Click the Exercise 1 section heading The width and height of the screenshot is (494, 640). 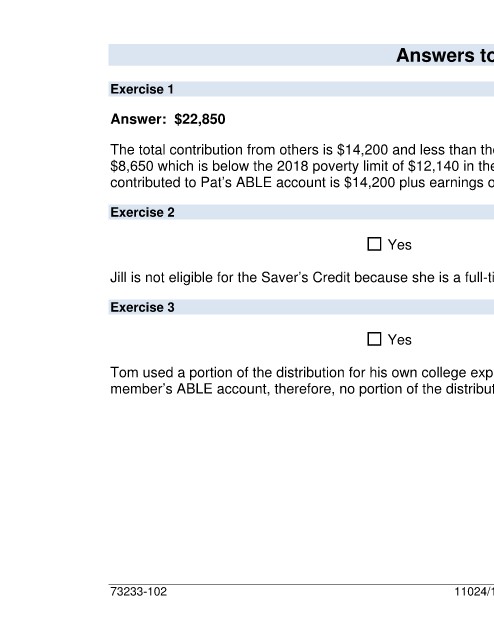142,89
